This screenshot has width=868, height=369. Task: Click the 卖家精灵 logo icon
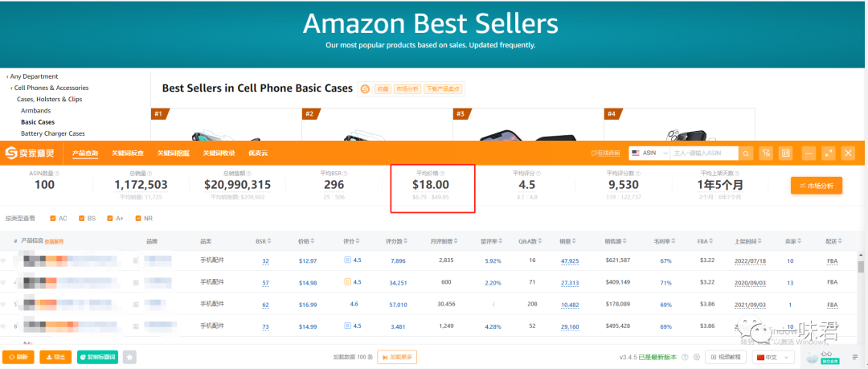11,153
